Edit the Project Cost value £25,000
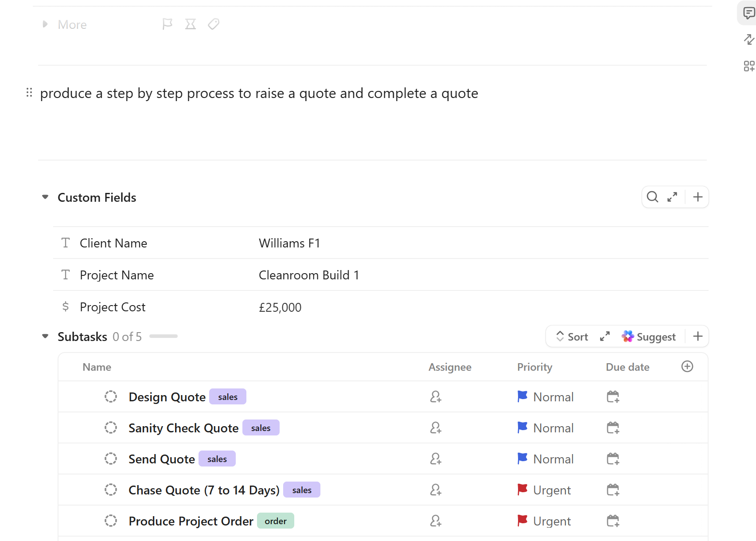Viewport: 756px width, 541px height. coord(280,307)
